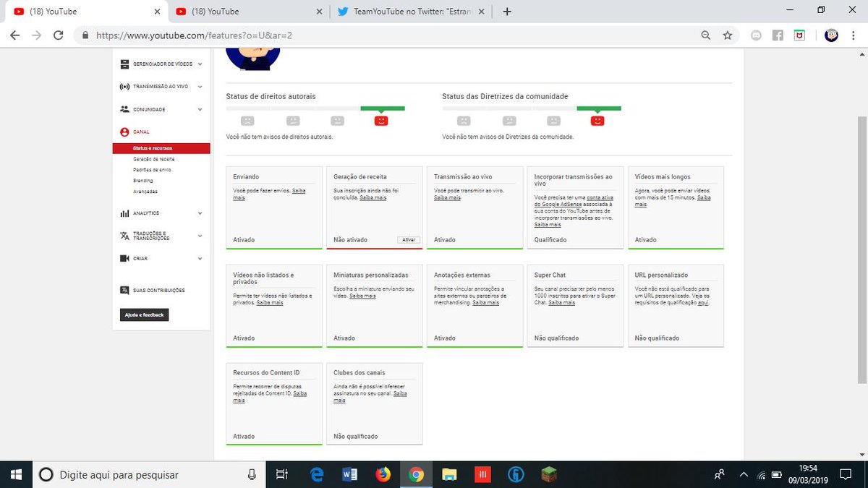Open Minecraft from the taskbar
Image resolution: width=868 pixels, height=488 pixels.
coord(550,474)
